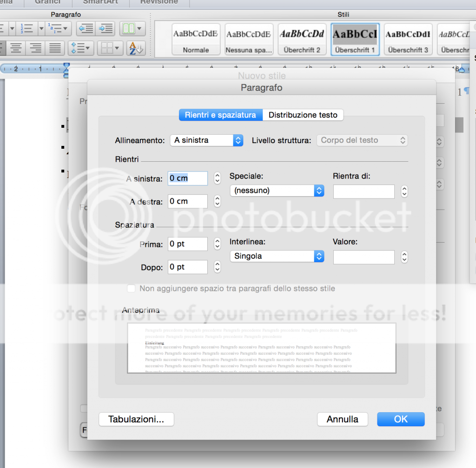This screenshot has width=476, height=468.
Task: Confirm the dialog with OK
Action: pos(401,419)
